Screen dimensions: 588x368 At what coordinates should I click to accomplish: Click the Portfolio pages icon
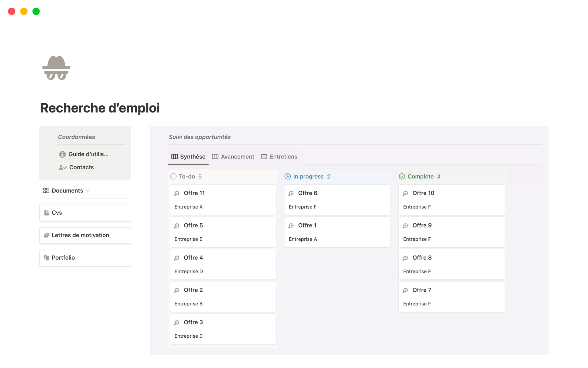[x=47, y=258]
